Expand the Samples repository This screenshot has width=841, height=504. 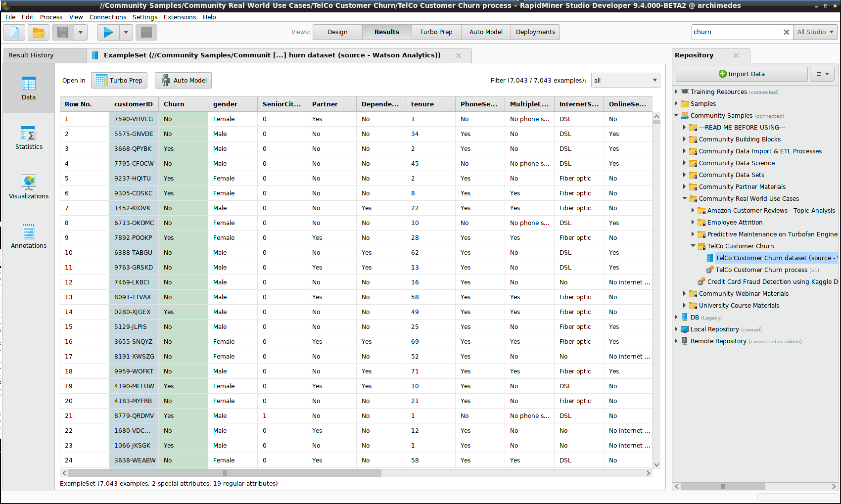pos(676,103)
